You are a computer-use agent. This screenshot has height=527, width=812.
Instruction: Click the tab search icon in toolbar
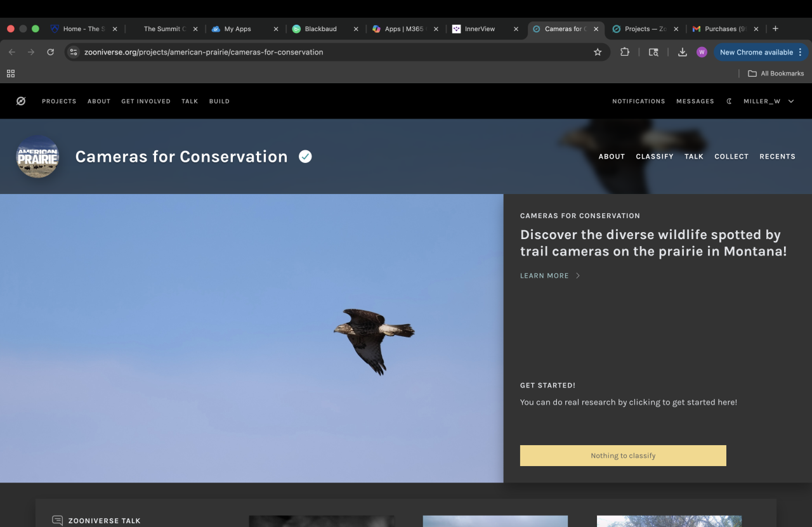pyautogui.click(x=653, y=52)
